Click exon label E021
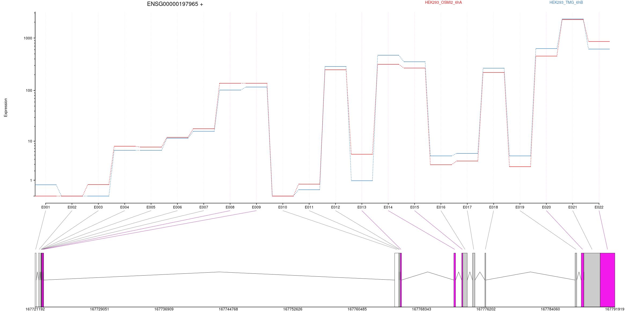Viewport: 644px width, 322px height. [x=573, y=207]
